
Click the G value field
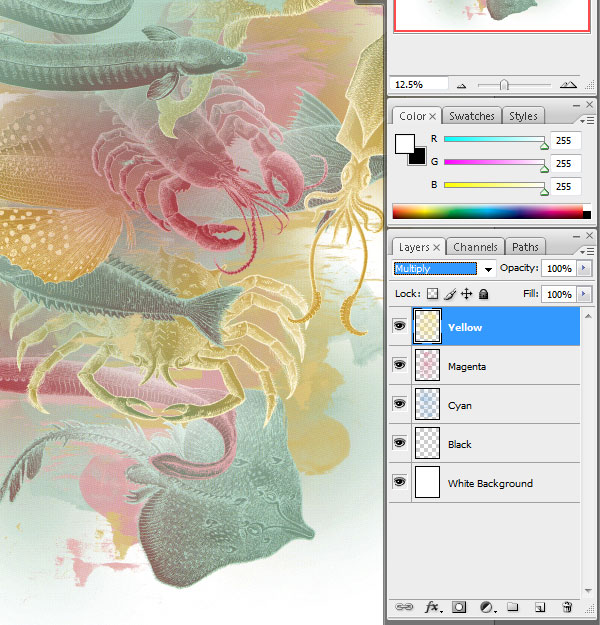point(565,163)
